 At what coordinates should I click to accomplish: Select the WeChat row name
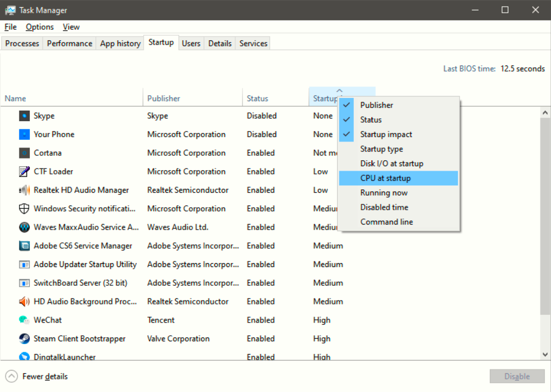(x=47, y=320)
